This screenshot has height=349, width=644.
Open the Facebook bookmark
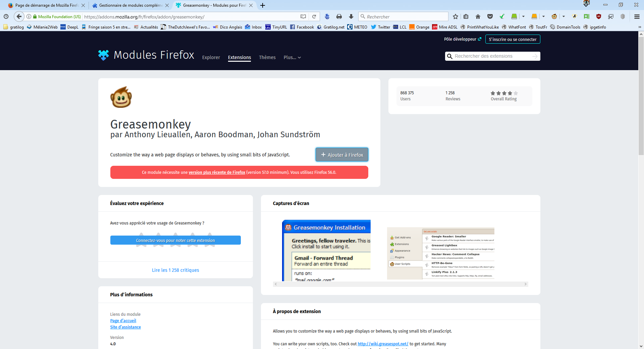click(x=302, y=27)
